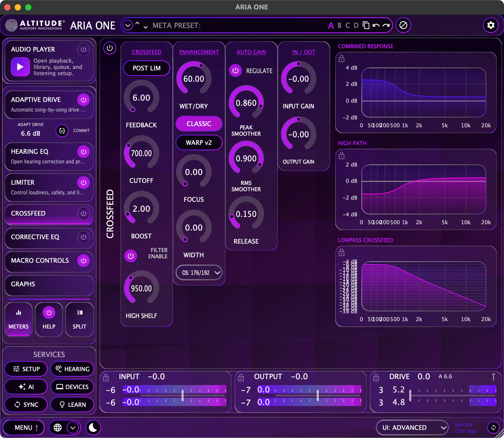The height and width of the screenshot is (438, 504).
Task: Copy the preset with the copy icon
Action: (x=366, y=25)
